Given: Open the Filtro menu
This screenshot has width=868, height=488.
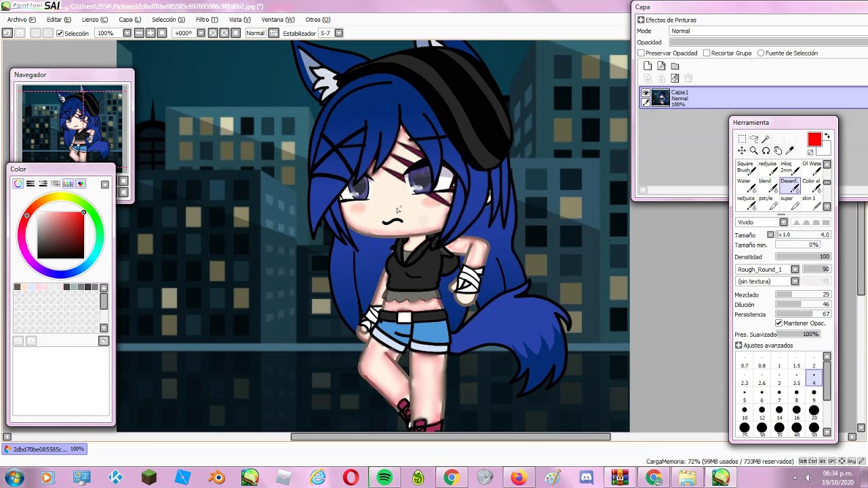Looking at the screenshot, I should pos(207,20).
